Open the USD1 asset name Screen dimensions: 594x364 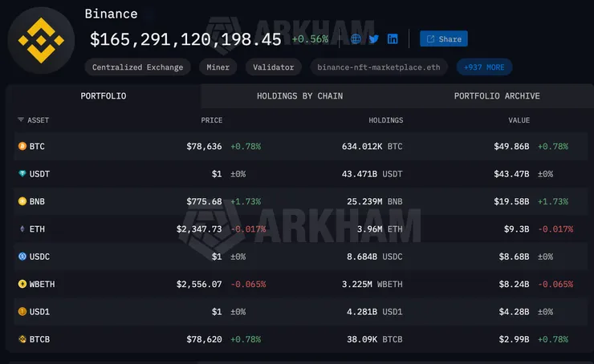click(39, 312)
